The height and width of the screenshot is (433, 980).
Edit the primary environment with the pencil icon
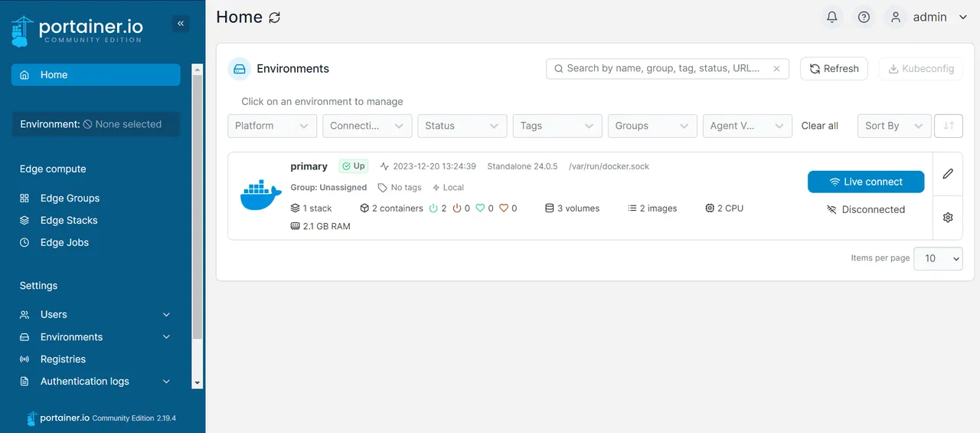(x=948, y=174)
